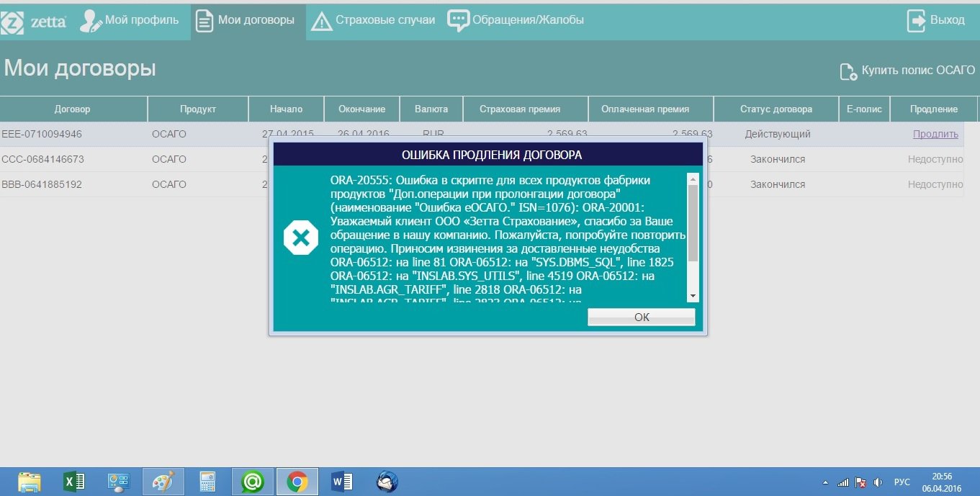Click the Окончание column header
The height and width of the screenshot is (496, 980).
[x=362, y=109]
